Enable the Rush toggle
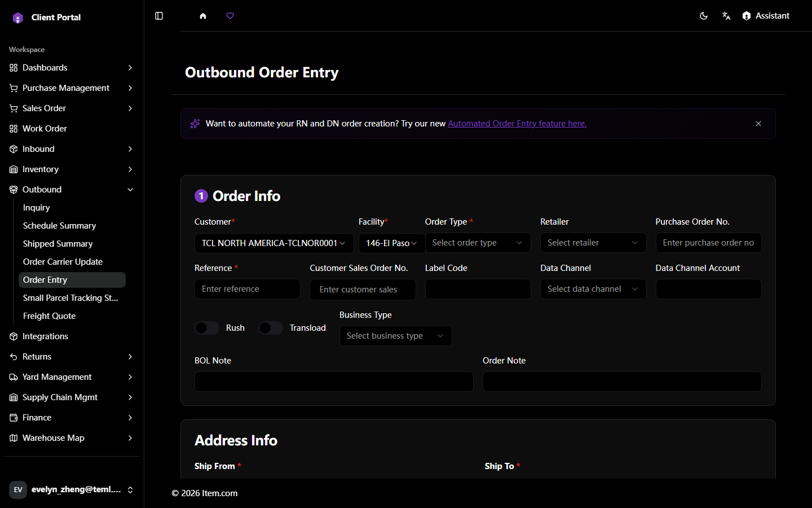The width and height of the screenshot is (812, 508). pyautogui.click(x=207, y=328)
